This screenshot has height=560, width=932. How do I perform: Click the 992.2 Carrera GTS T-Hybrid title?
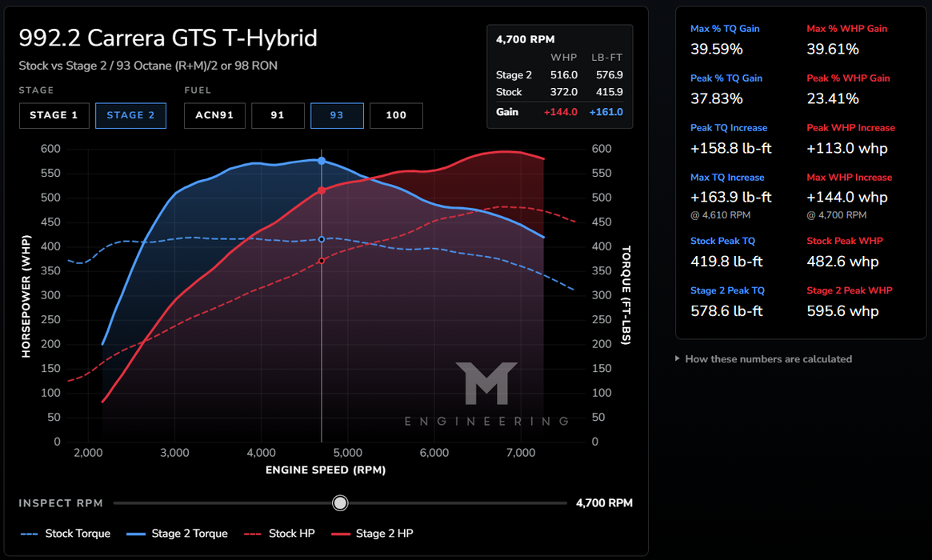[168, 38]
